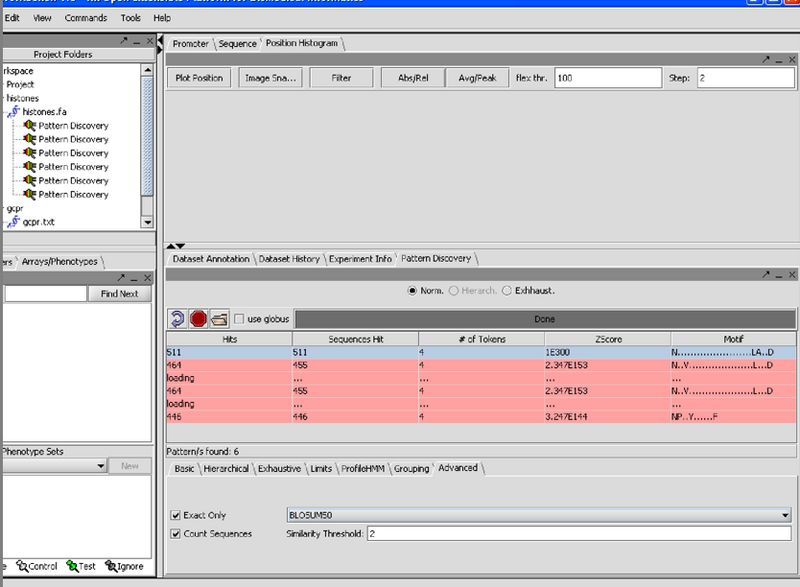Click the Similarity Threshold input field
The width and height of the screenshot is (800, 587).
pyautogui.click(x=577, y=534)
